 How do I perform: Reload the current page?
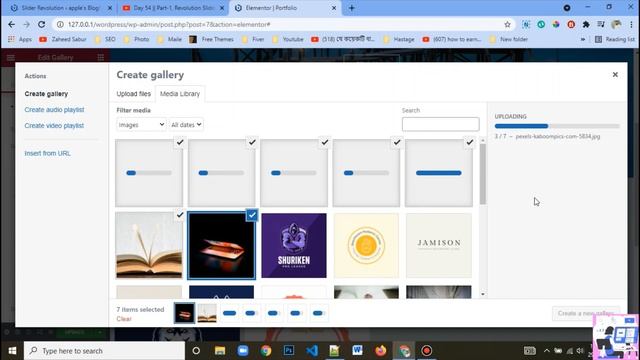(x=42, y=24)
